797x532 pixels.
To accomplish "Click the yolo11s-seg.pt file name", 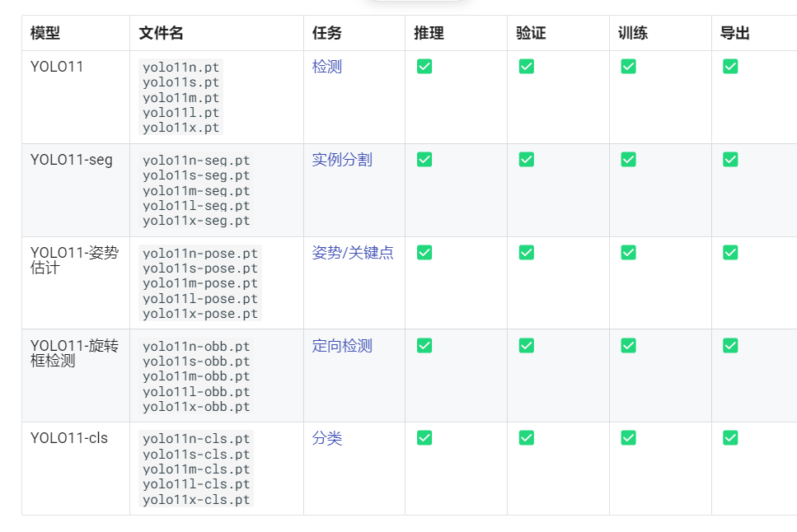I will point(196,175).
